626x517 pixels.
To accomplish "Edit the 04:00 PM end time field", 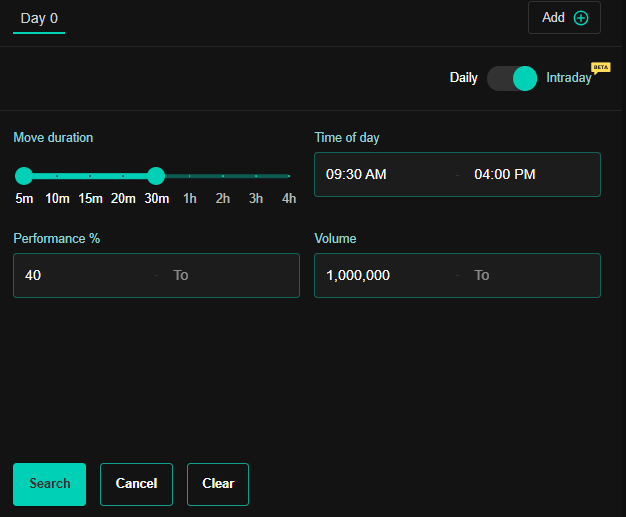I will (533, 174).
